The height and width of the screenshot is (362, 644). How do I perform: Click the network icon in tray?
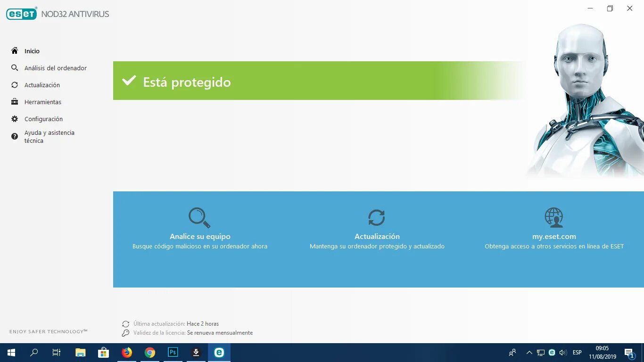[x=541, y=353]
